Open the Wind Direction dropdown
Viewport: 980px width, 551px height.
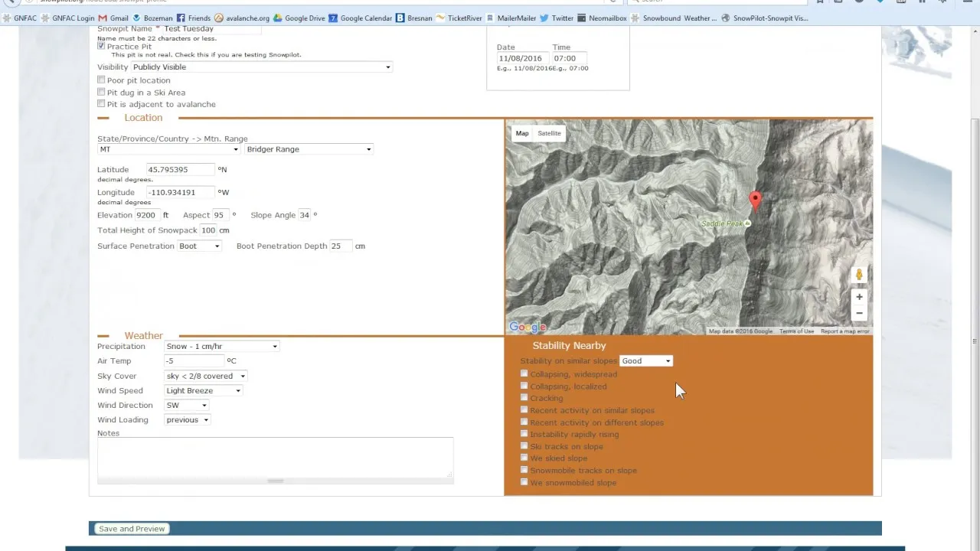click(x=187, y=406)
